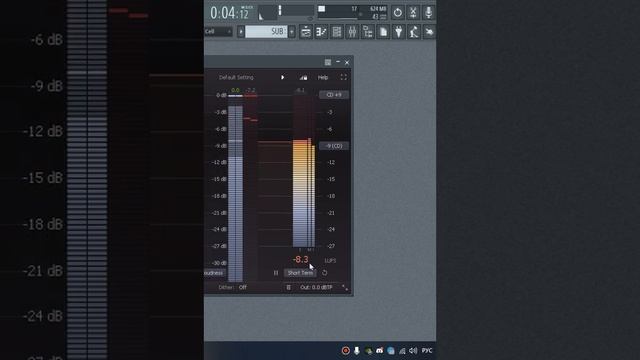This screenshot has width=640, height=360.
Task: Open the volume speaker tray icon
Action: 413,351
